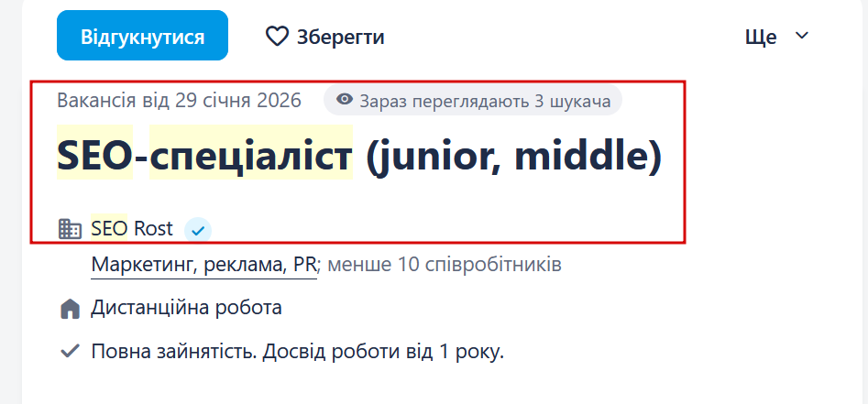Click the '(junior, middle)' part of title

coord(512,155)
